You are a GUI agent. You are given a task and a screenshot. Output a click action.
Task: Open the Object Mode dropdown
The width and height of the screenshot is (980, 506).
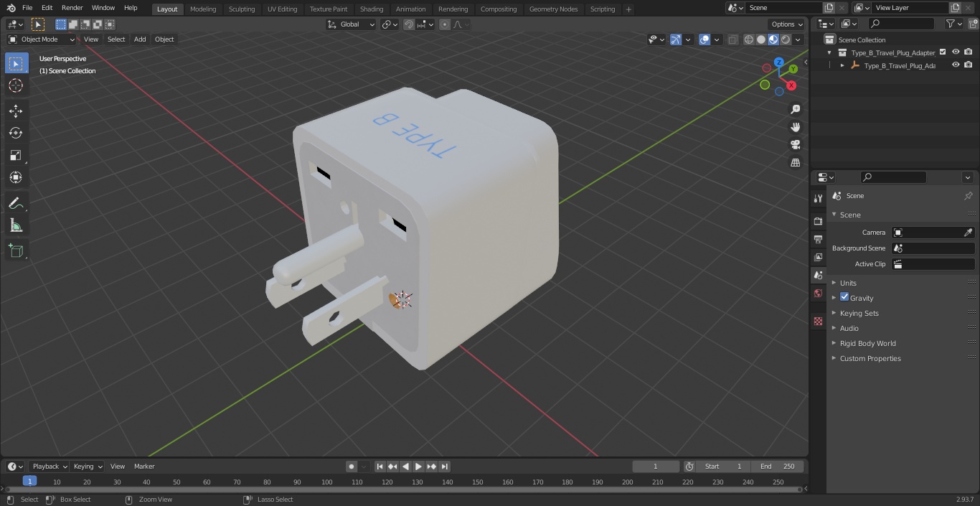coord(41,39)
